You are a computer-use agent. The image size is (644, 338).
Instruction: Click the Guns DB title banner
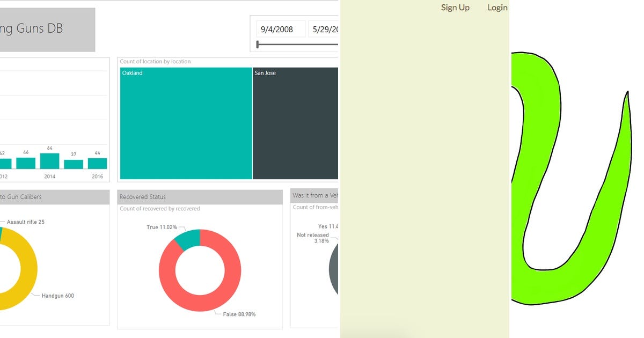coord(47,30)
